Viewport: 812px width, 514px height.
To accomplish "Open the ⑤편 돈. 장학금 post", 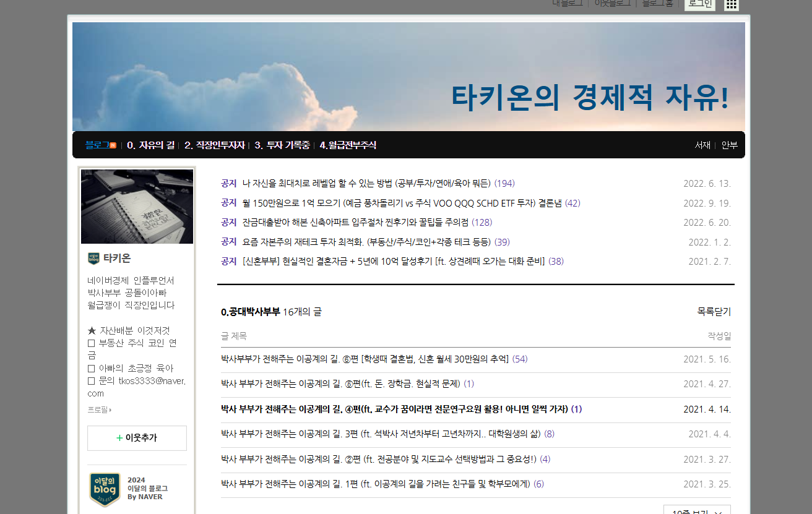I will click(x=341, y=384).
